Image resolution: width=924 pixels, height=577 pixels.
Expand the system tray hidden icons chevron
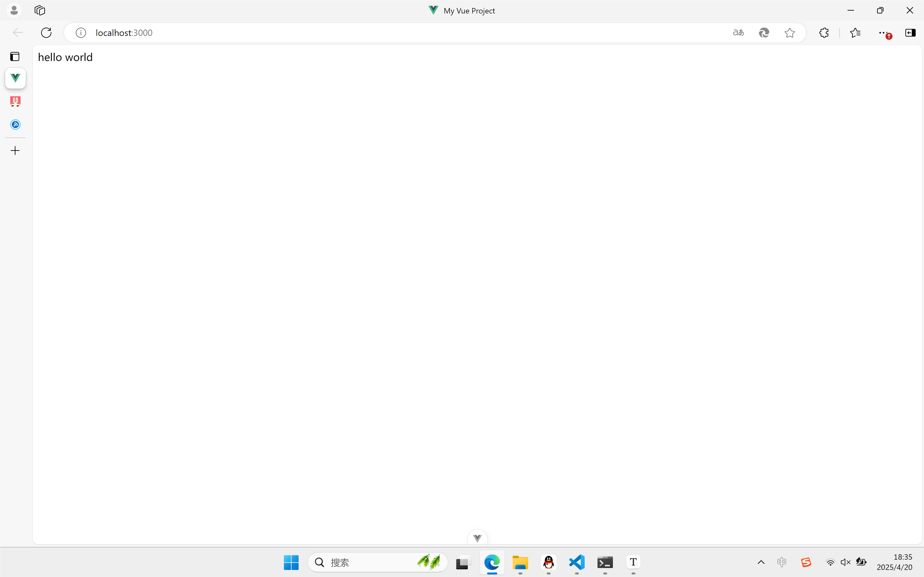coord(761,562)
